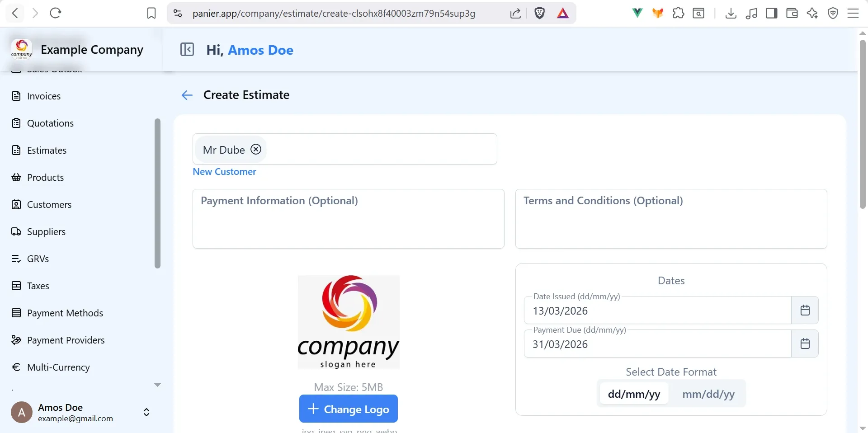Open the music note playlist icon
868x433 pixels.
click(x=751, y=14)
